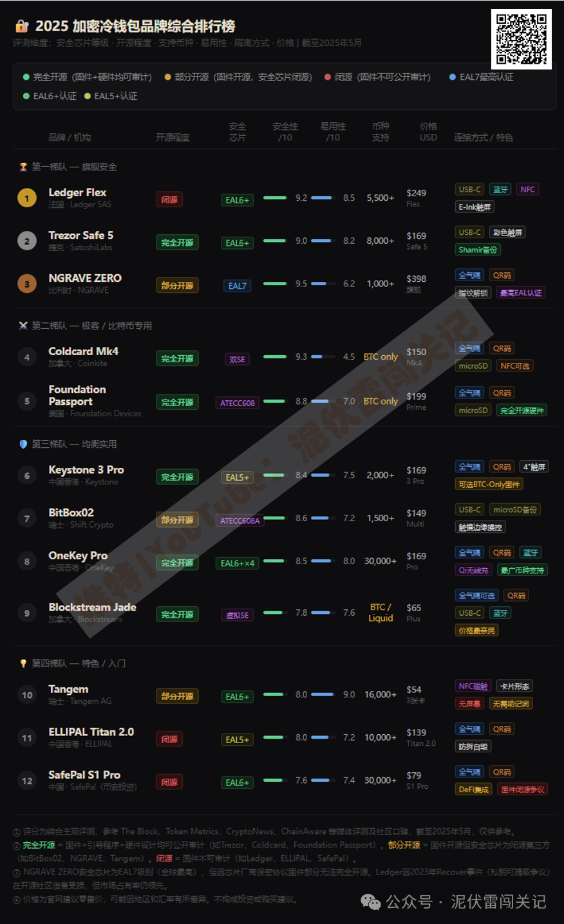564x924 pixels.
Task: Click the gold rank 1 medal icon
Action: pyautogui.click(x=26, y=198)
